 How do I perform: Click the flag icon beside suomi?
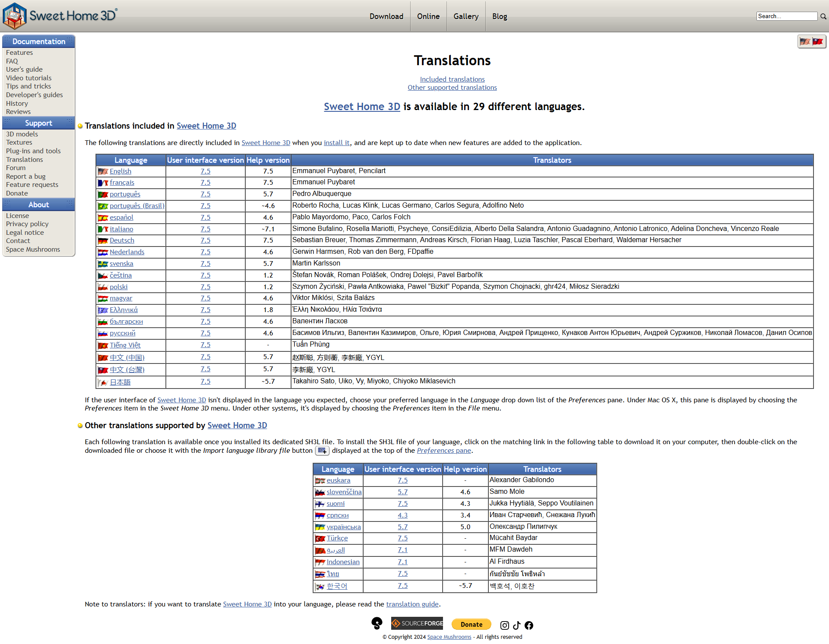[x=320, y=504]
